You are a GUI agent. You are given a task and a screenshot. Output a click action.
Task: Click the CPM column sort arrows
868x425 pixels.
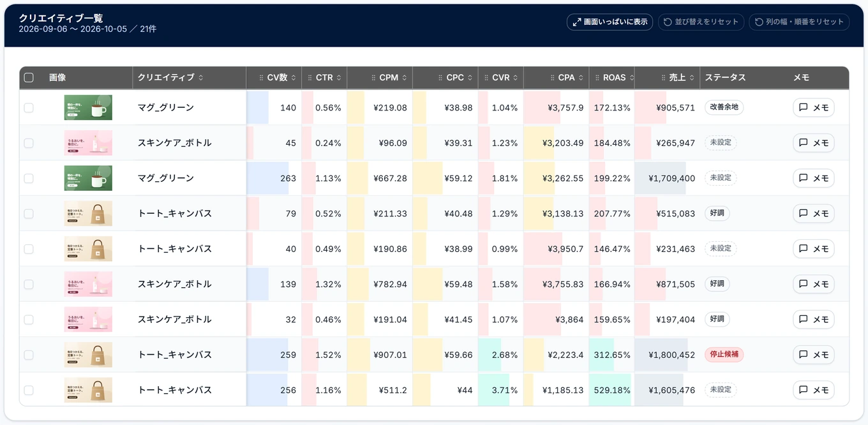pos(404,78)
